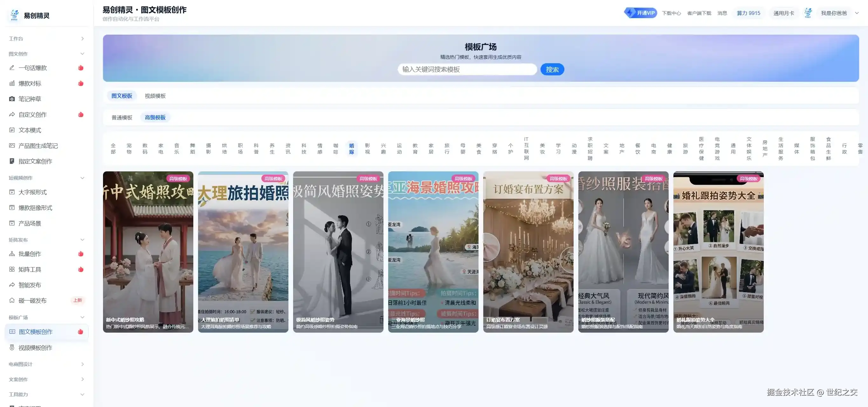This screenshot has height=407, width=868.
Task: Click the fire badge beside 爆款对标
Action: [x=81, y=83]
